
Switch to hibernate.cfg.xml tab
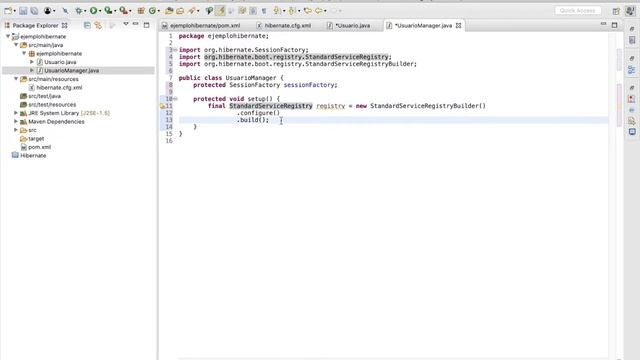click(x=284, y=25)
